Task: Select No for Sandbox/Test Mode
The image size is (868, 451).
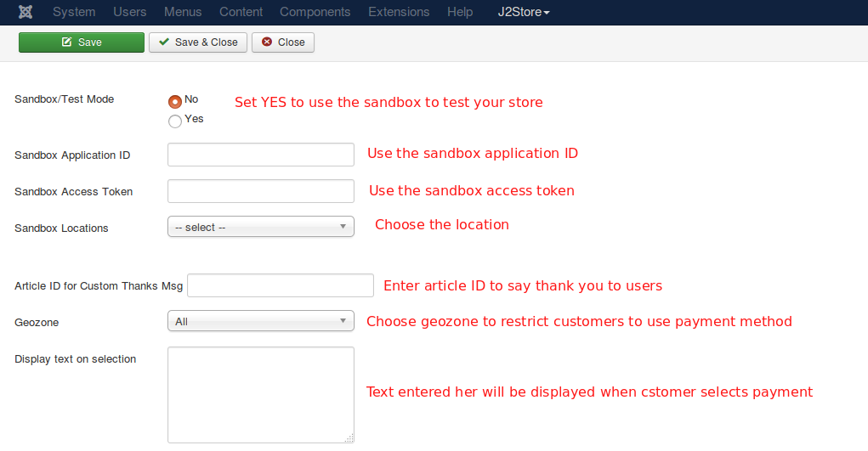Action: pos(175,100)
